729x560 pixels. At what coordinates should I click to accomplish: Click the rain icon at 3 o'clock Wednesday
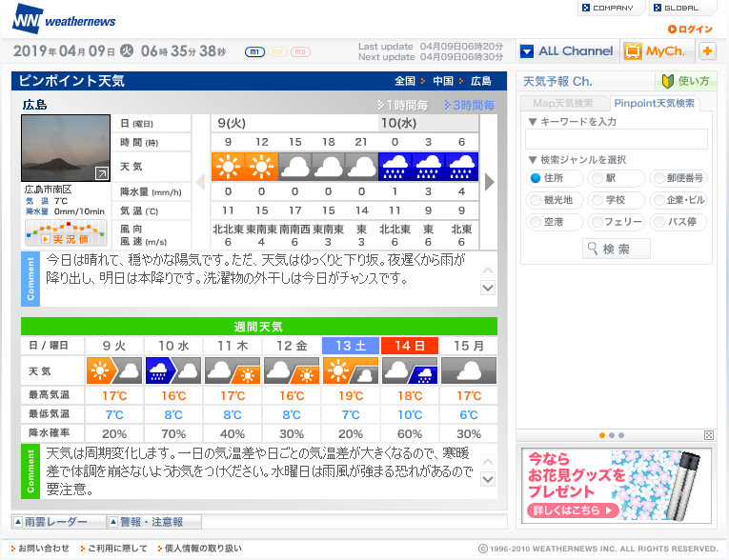(428, 167)
